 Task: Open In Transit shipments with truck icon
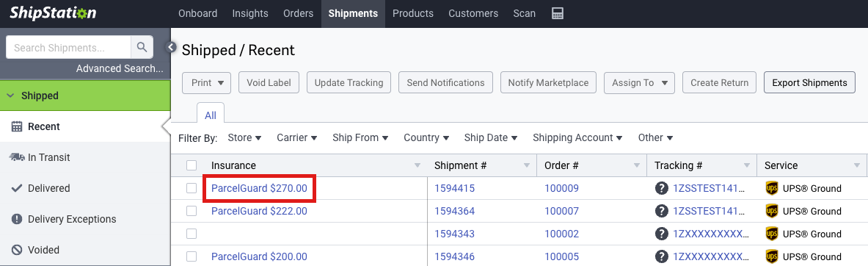(17, 157)
